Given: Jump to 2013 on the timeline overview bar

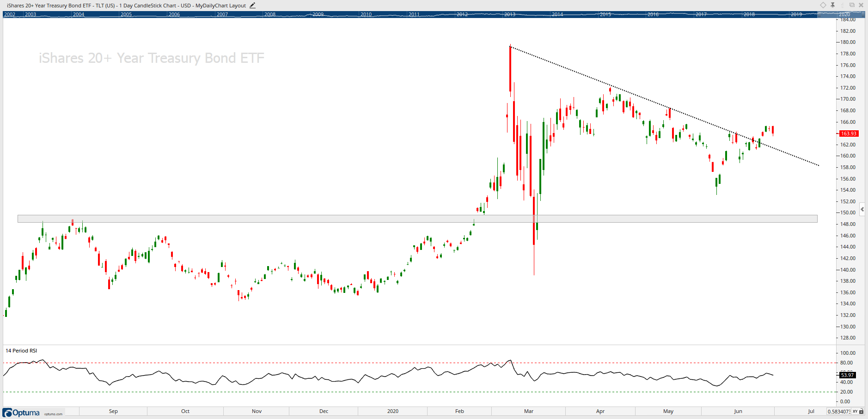Looking at the screenshot, I should (x=510, y=14).
